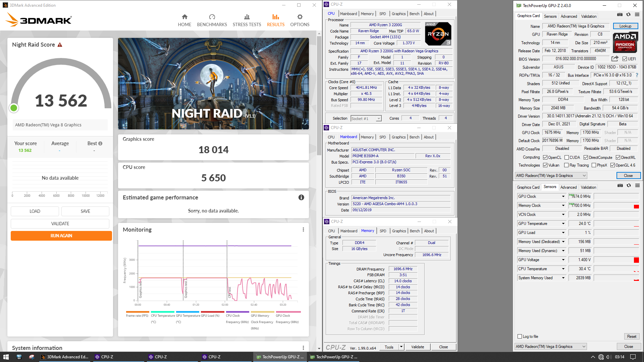Open BENCHMARKS section in 3DMark
Screen dimensions: 644x362
tap(212, 20)
